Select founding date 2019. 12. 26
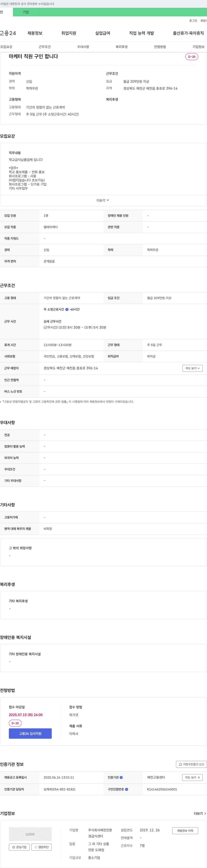The image size is (207, 868). [150, 830]
